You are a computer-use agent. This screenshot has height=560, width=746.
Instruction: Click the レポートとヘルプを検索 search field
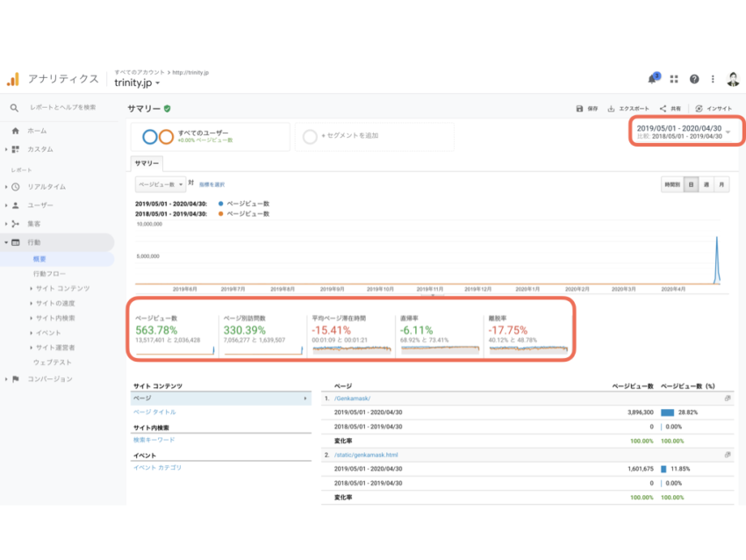point(63,107)
